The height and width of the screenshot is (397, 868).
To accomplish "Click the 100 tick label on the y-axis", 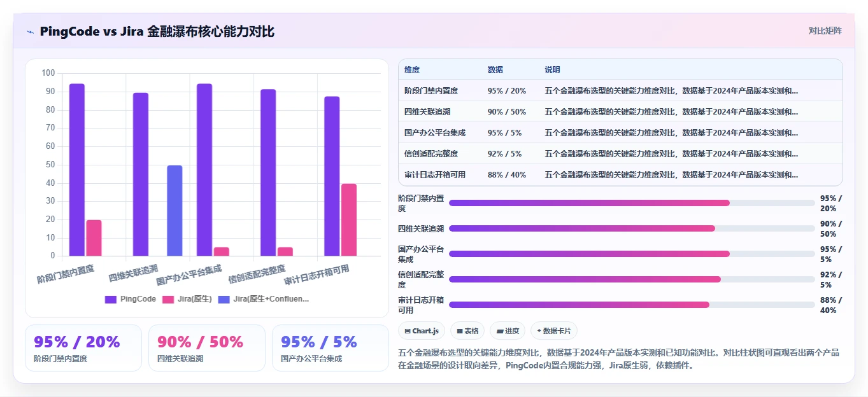I will (x=48, y=73).
